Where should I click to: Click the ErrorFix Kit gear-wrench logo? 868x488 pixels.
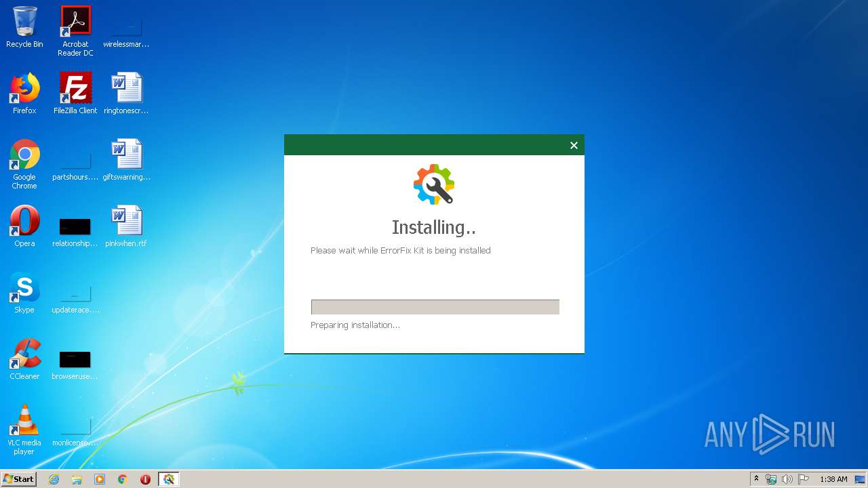(x=434, y=184)
